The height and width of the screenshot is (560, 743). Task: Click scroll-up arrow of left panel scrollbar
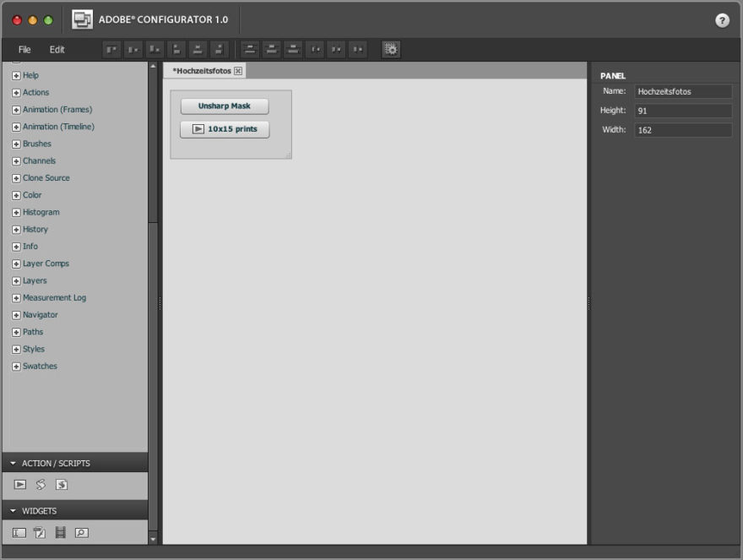click(153, 67)
